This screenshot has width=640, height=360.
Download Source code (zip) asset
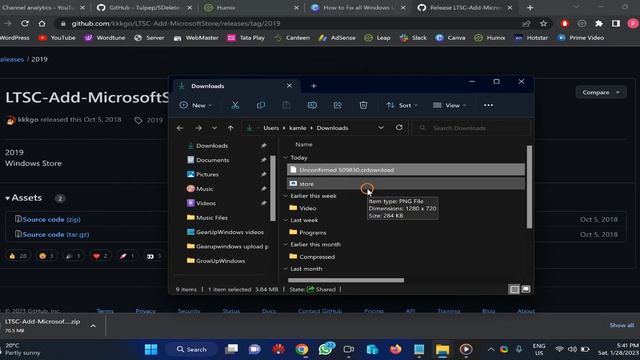click(51, 219)
